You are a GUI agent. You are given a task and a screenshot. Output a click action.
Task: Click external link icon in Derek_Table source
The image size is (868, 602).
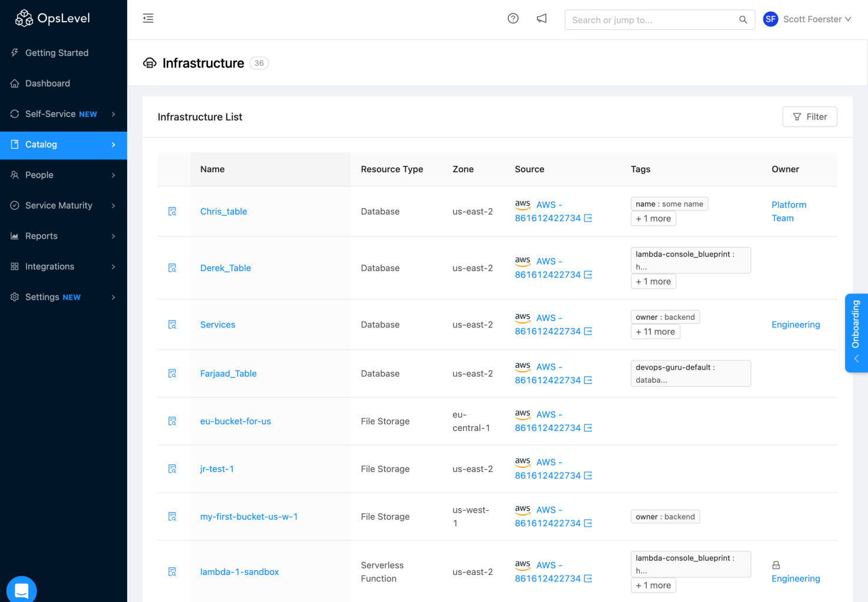[x=588, y=275]
